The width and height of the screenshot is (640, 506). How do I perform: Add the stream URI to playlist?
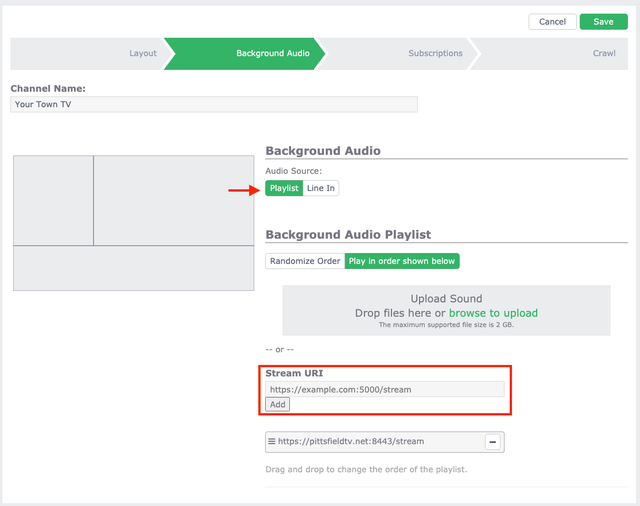(x=278, y=404)
